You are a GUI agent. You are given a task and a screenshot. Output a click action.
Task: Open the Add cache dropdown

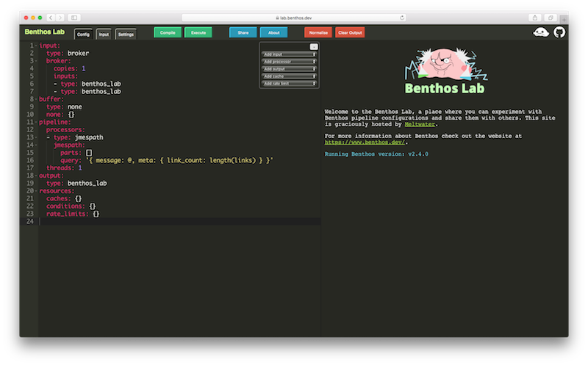(x=289, y=76)
